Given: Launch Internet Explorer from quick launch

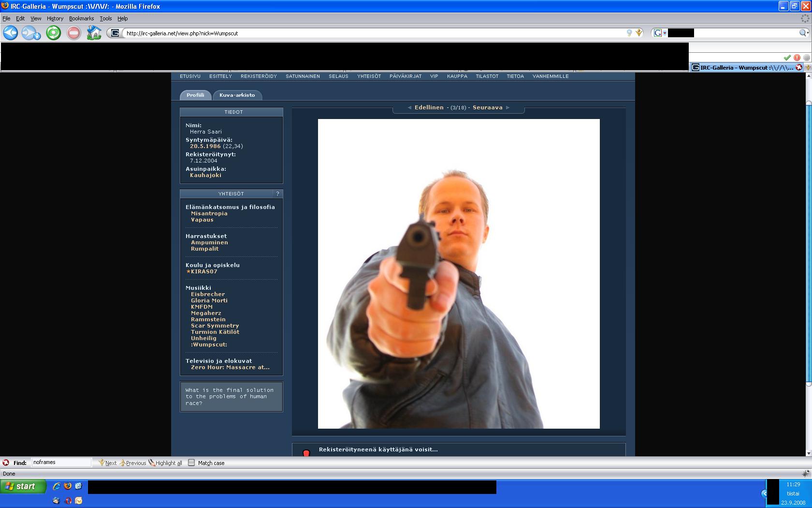Looking at the screenshot, I should [x=56, y=486].
